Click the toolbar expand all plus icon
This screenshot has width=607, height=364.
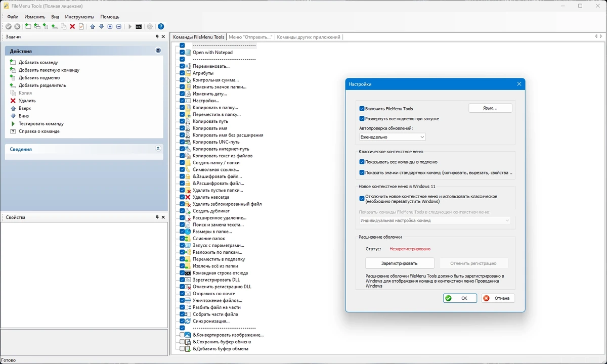110,26
